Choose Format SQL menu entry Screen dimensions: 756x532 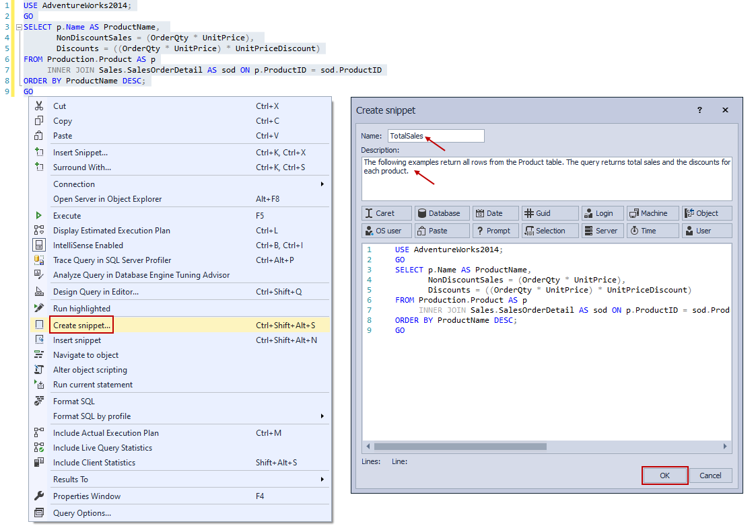[x=180, y=402]
